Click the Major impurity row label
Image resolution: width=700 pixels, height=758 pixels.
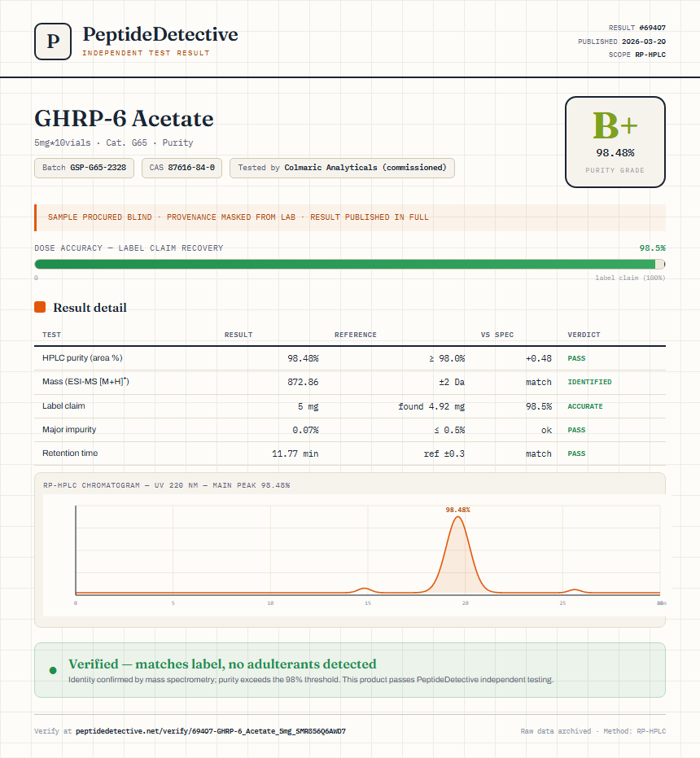point(69,429)
